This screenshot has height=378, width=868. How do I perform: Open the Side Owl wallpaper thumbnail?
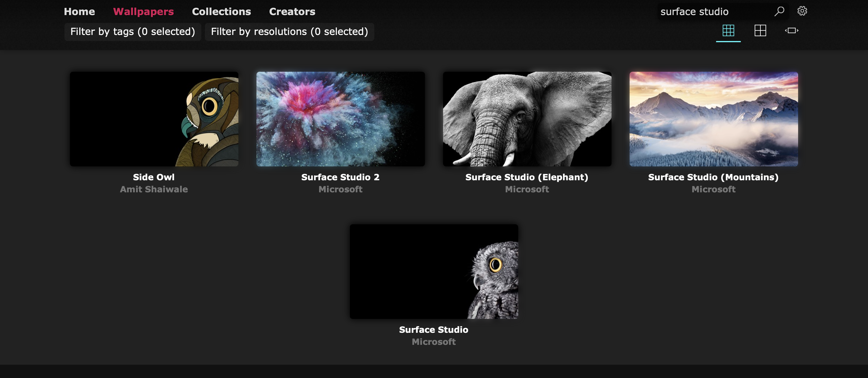pos(154,119)
